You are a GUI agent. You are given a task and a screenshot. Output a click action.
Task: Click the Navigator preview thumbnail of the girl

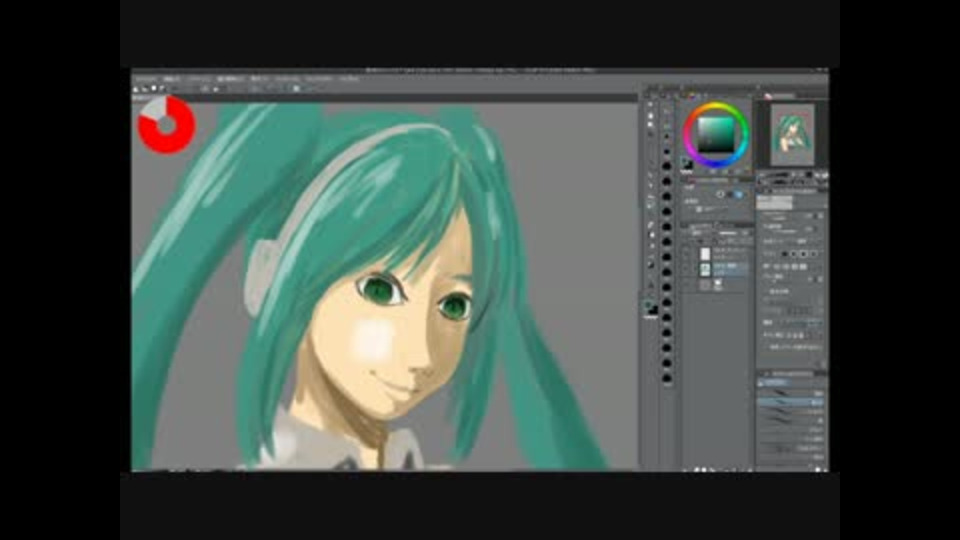click(792, 134)
